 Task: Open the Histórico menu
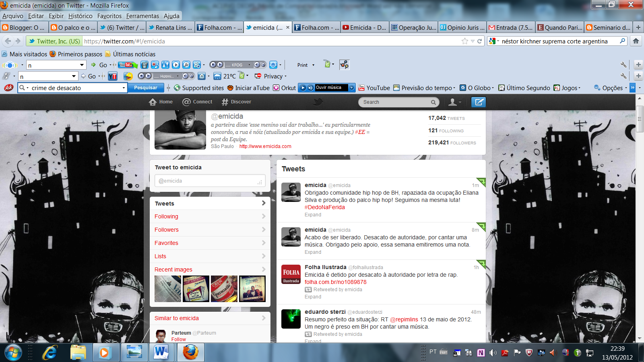pos(80,16)
